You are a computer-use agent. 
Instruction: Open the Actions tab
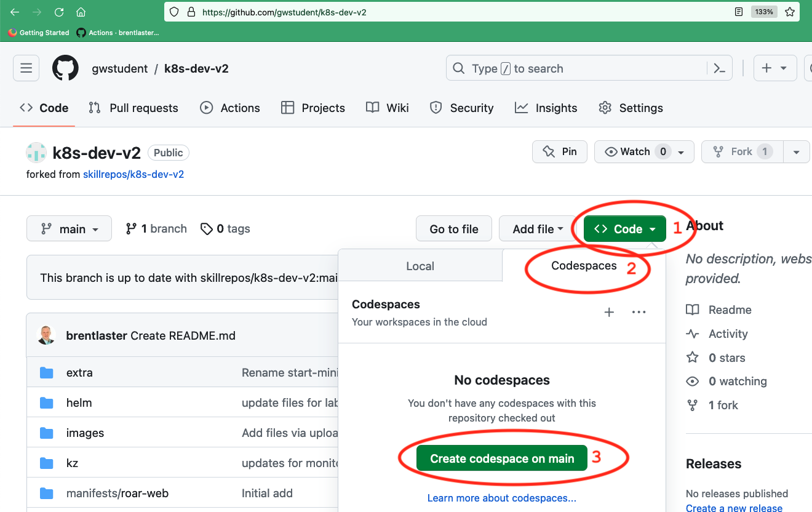point(230,108)
